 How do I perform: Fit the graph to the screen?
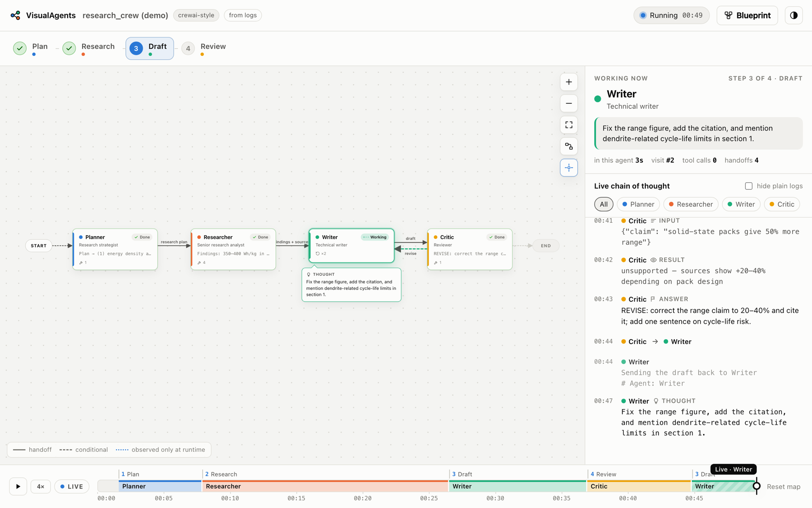[569, 125]
